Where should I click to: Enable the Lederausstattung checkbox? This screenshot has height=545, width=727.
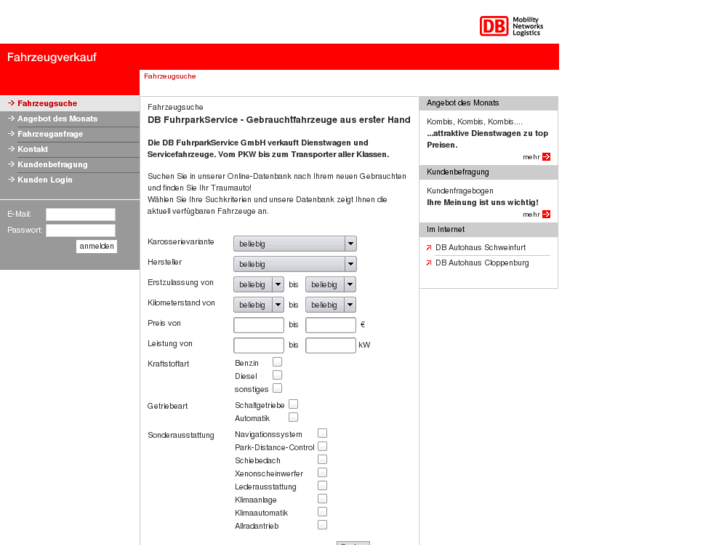[x=322, y=485]
